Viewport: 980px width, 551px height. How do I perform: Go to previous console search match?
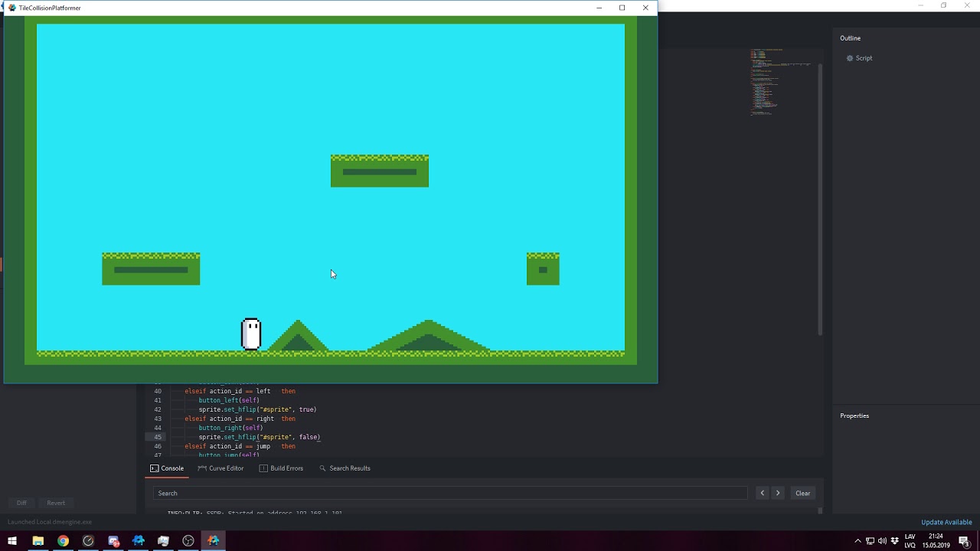pyautogui.click(x=762, y=493)
